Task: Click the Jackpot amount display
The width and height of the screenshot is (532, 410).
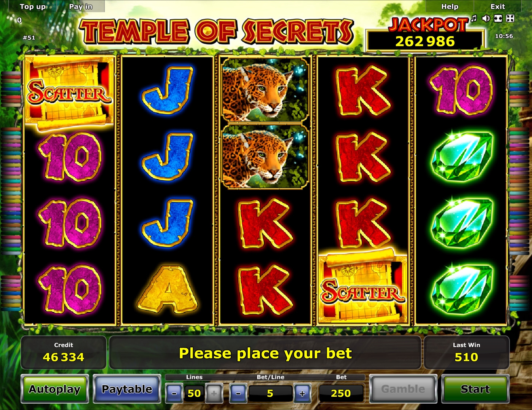Action: coord(425,41)
